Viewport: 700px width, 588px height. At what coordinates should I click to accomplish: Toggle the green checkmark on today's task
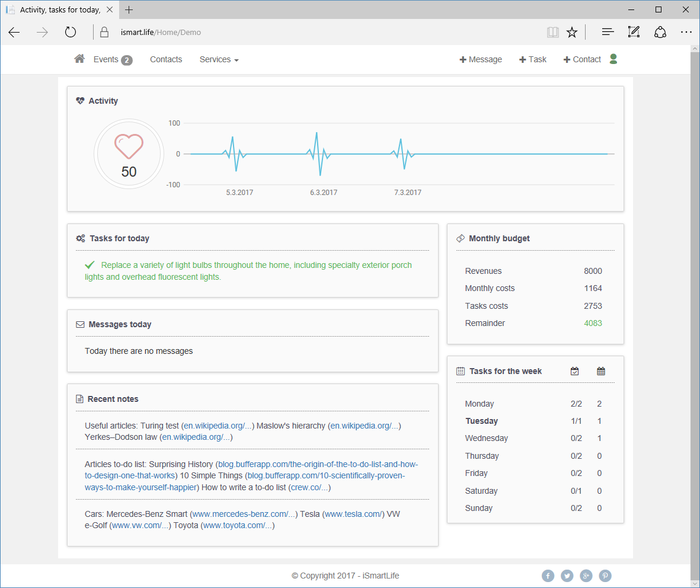pos(90,265)
